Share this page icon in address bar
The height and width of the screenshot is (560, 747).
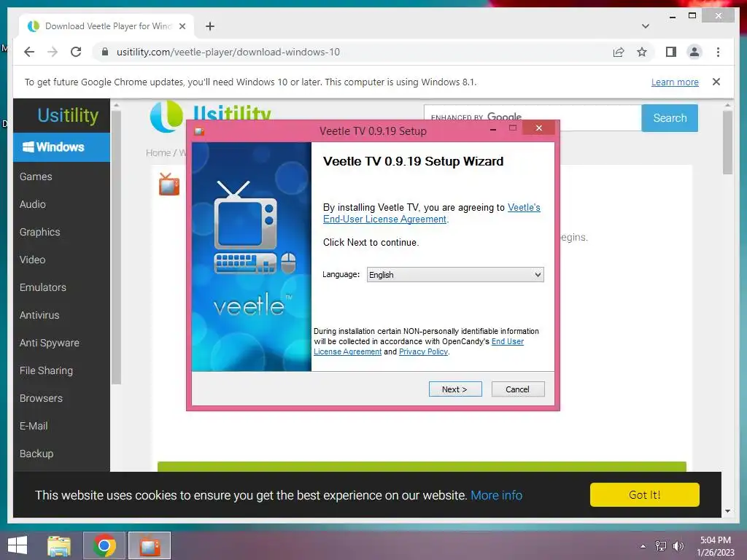(619, 52)
